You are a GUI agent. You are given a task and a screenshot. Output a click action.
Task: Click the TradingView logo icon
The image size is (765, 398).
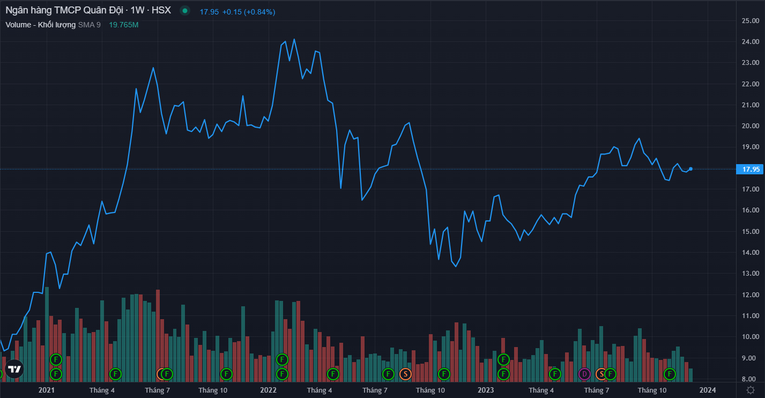pos(14,369)
